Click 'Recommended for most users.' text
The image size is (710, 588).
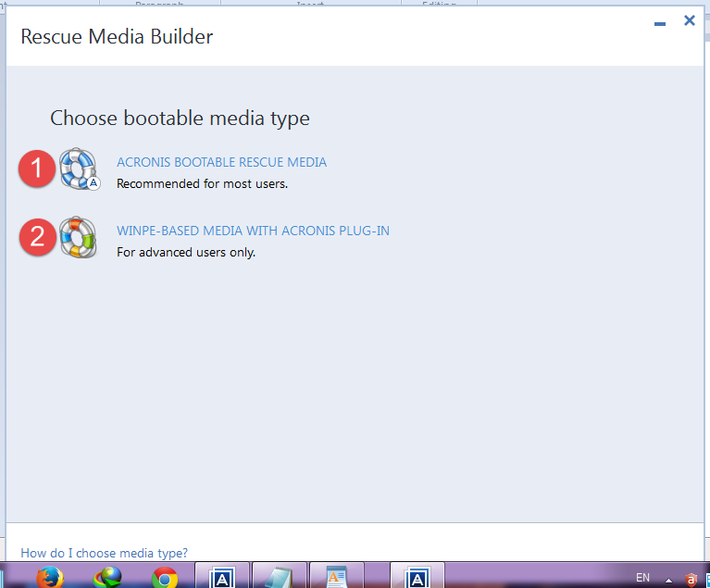click(203, 184)
